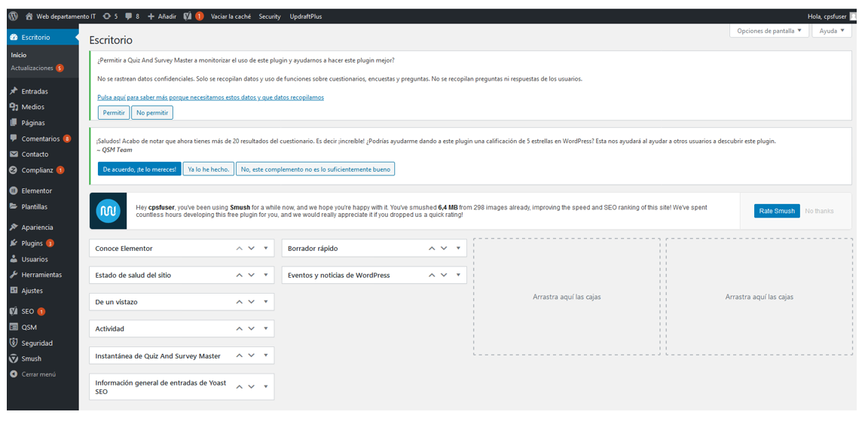
Task: Click the Seguridad shield icon
Action: click(14, 343)
